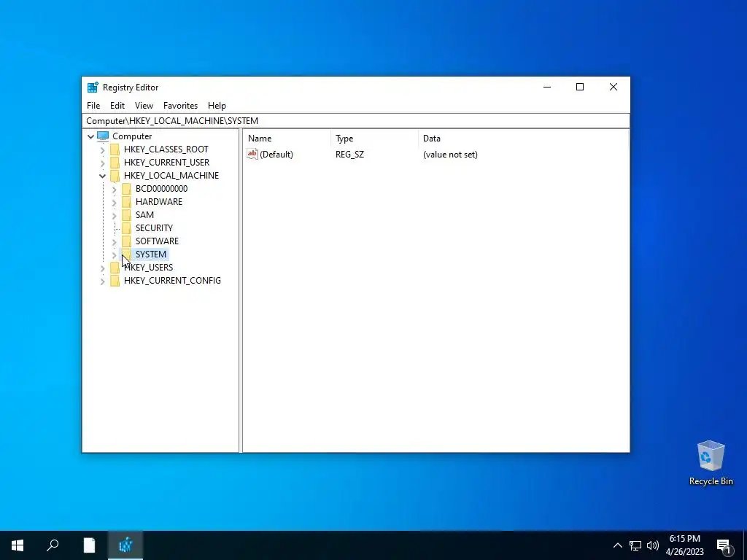Click the (value not set) data cell
Image resolution: width=747 pixels, height=560 pixels.
[450, 155]
